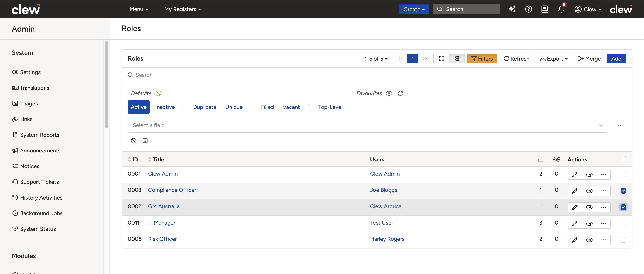Screen dimensions: 644x274
Task: Uncheck the Compliance Officer row checkbox
Action: (x=623, y=191)
